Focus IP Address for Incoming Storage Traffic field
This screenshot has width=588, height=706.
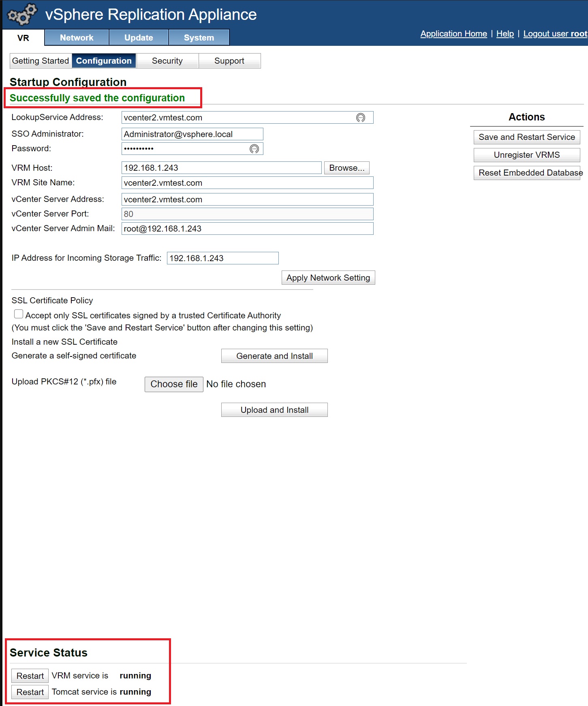click(223, 258)
